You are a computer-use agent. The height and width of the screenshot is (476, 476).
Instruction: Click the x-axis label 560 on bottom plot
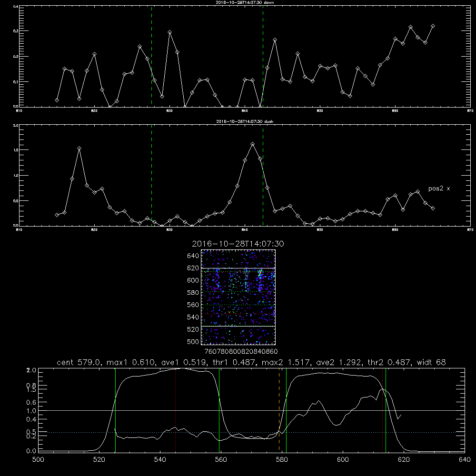(x=221, y=460)
